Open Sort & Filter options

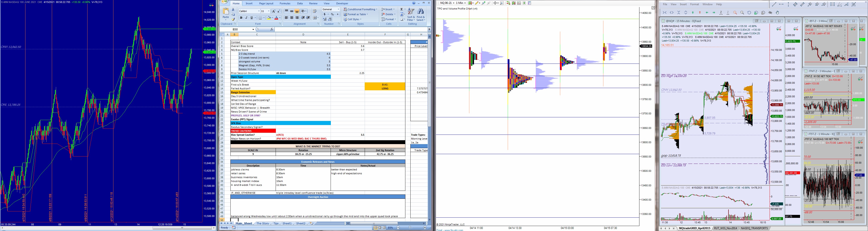click(411, 15)
